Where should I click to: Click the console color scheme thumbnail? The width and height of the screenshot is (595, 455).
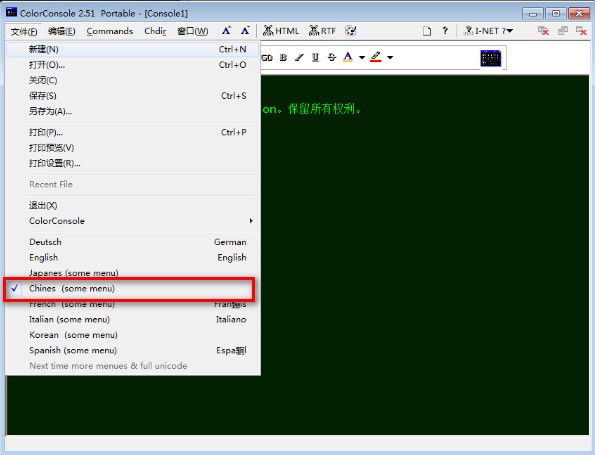click(491, 58)
